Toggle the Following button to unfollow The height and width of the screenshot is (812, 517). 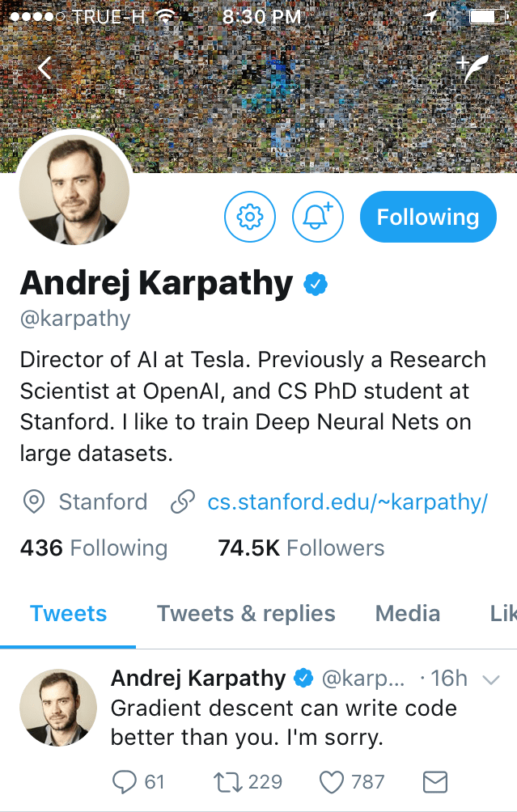point(427,217)
